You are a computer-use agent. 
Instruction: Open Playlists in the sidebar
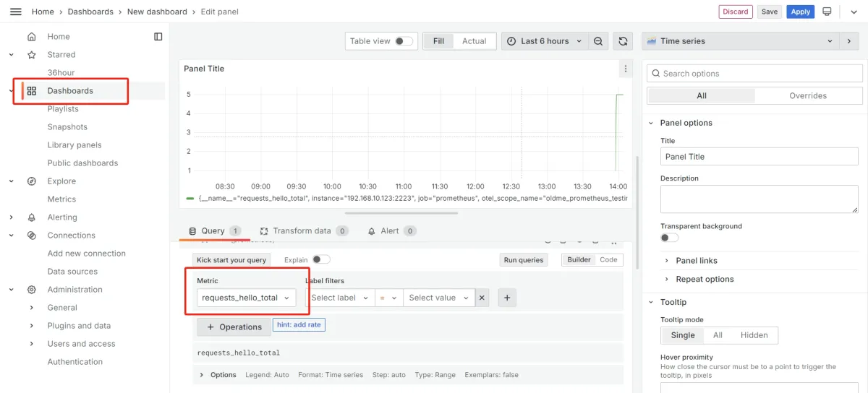click(63, 109)
